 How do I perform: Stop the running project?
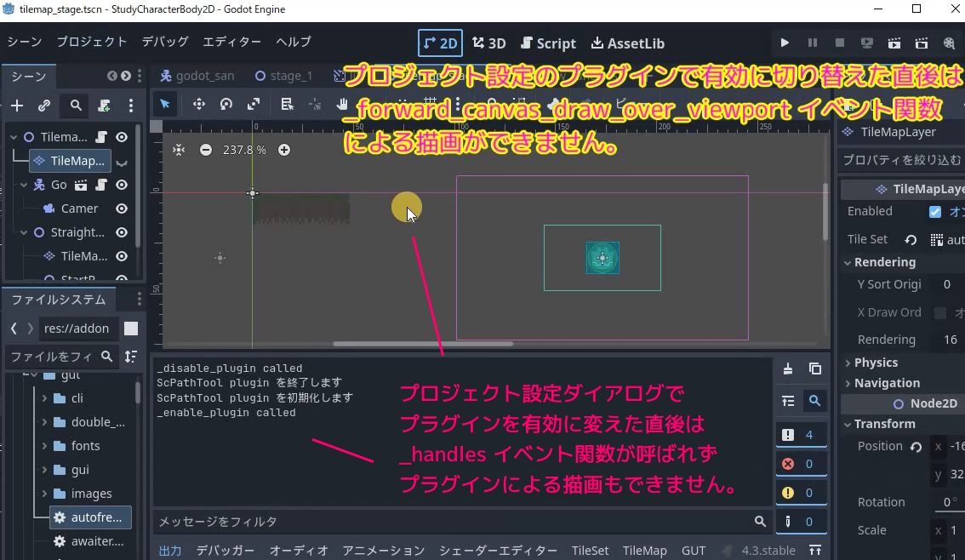tap(839, 43)
